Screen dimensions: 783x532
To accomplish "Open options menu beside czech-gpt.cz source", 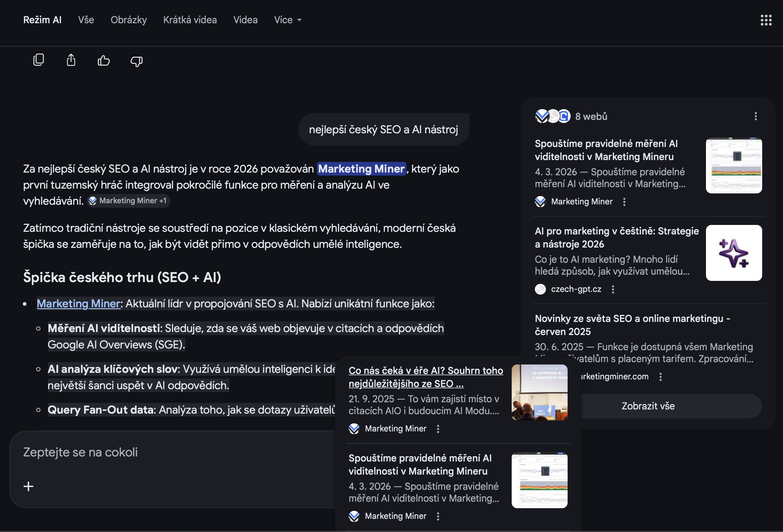I will [x=613, y=289].
